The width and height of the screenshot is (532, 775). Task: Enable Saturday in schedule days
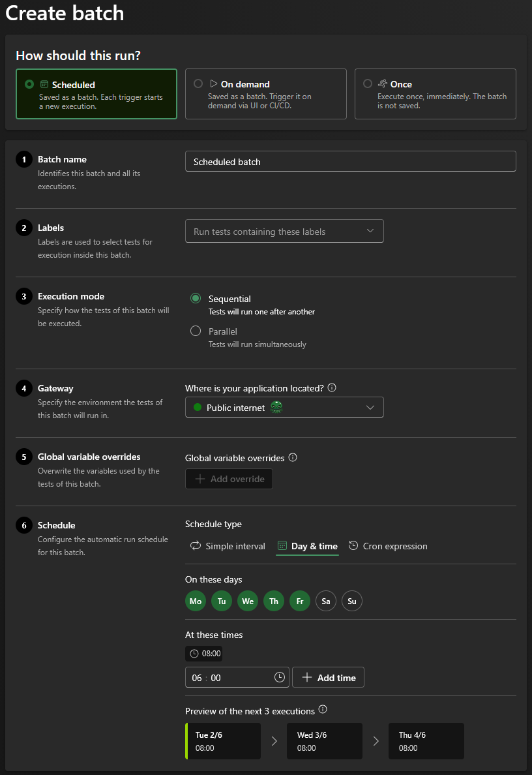tap(326, 601)
